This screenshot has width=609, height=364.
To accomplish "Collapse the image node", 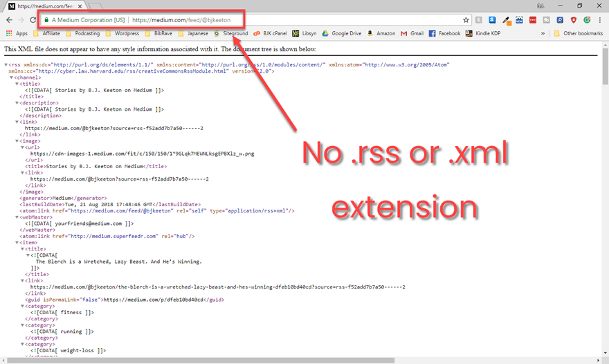I will tap(17, 141).
